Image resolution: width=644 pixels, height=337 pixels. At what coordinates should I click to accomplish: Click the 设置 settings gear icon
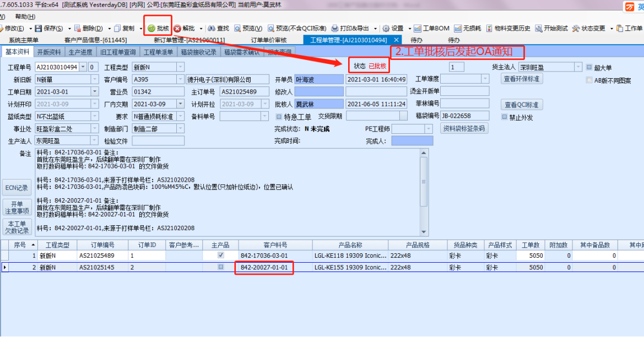point(386,28)
